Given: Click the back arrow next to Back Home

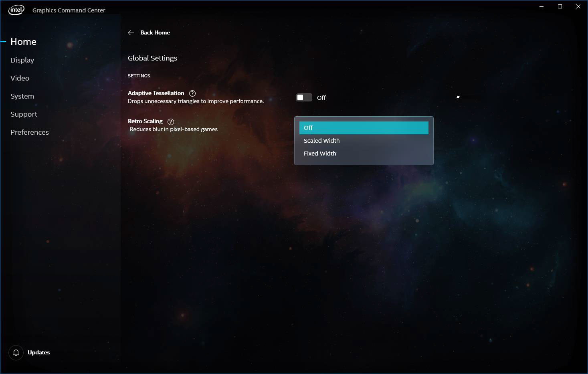Looking at the screenshot, I should (x=131, y=32).
